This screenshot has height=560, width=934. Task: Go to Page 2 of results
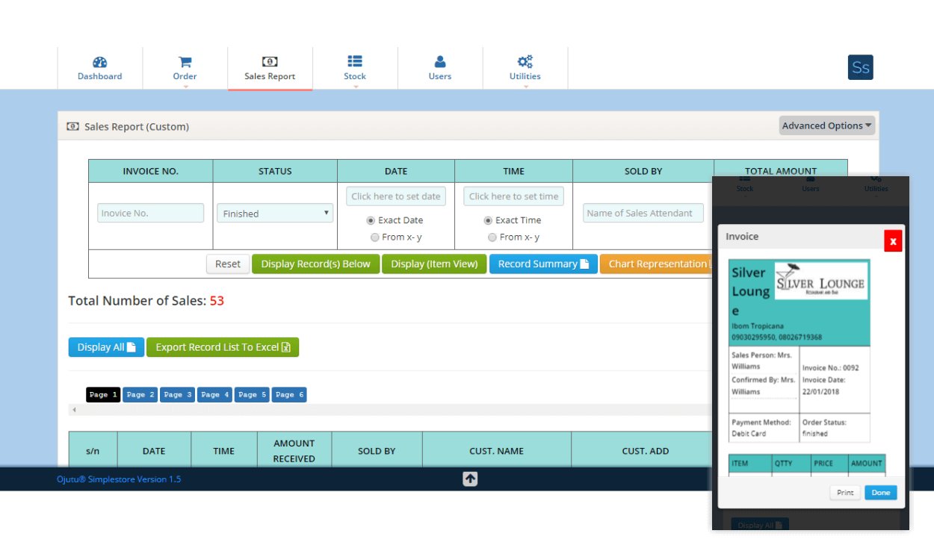(140, 395)
